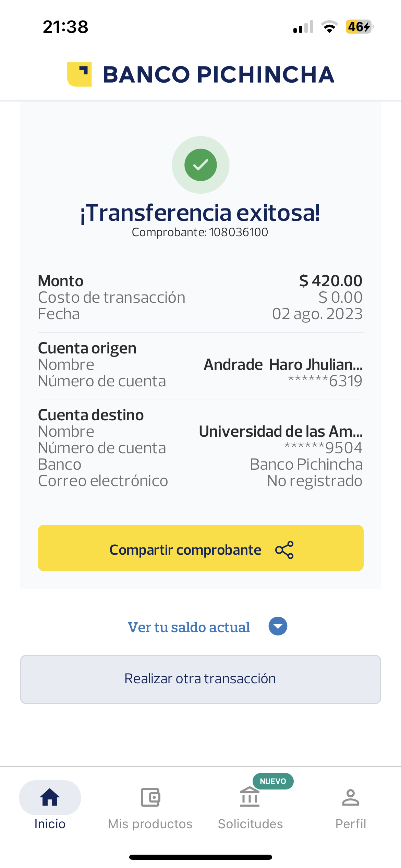Open the Mis productos wallet icon
The image size is (401, 868).
point(150,797)
